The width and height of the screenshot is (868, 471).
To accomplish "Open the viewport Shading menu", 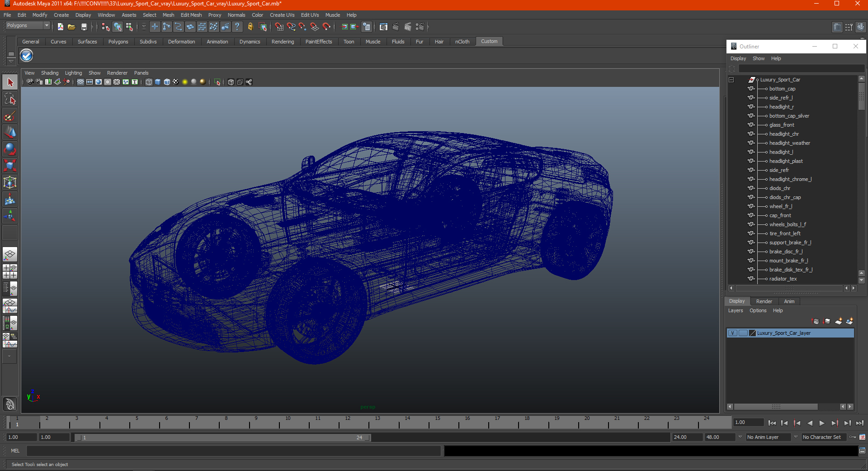I will 50,73.
